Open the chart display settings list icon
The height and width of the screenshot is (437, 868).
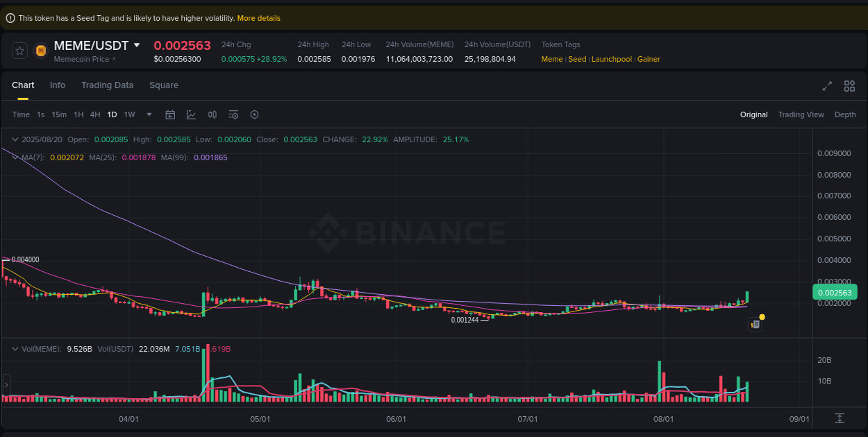pyautogui.click(x=233, y=114)
